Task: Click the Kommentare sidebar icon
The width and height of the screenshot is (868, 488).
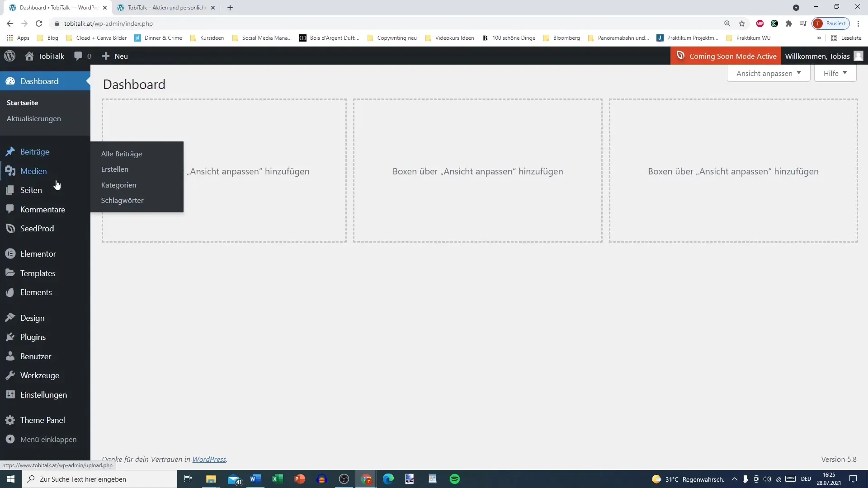Action: 10,209
